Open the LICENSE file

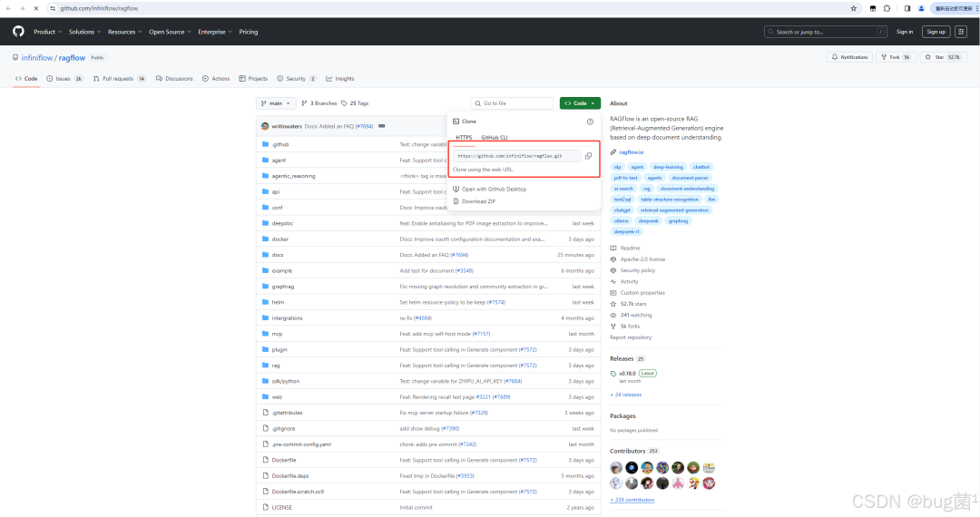[282, 508]
